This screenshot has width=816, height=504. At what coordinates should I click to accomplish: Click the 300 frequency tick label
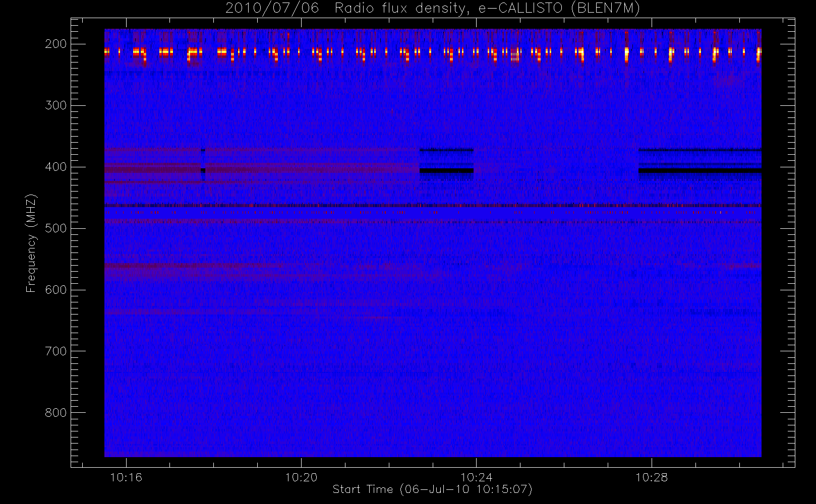pos(55,105)
